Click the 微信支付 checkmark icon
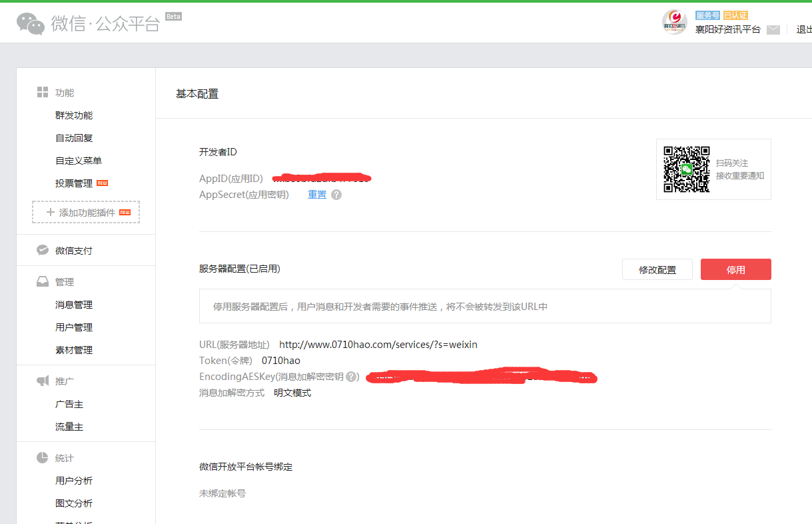This screenshot has width=812, height=524. [x=43, y=250]
